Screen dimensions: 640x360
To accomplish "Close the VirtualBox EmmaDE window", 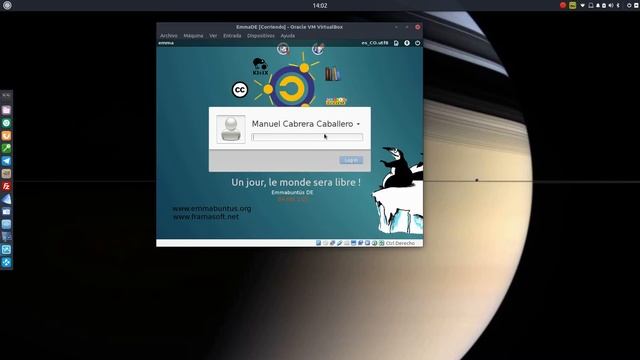I will (x=418, y=27).
